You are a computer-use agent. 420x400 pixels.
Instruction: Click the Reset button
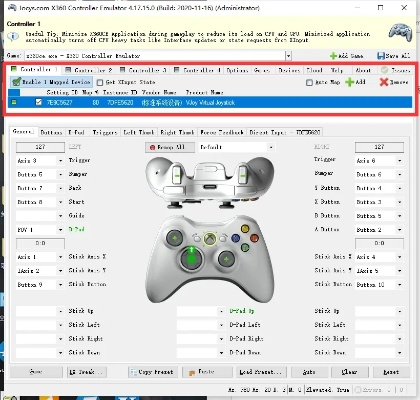tap(391, 372)
